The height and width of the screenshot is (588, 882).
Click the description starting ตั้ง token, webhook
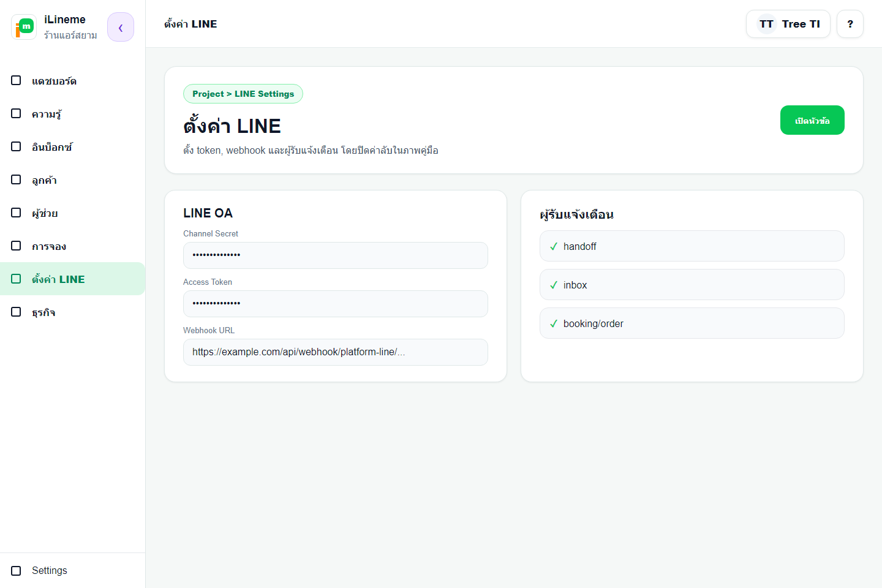click(311, 150)
